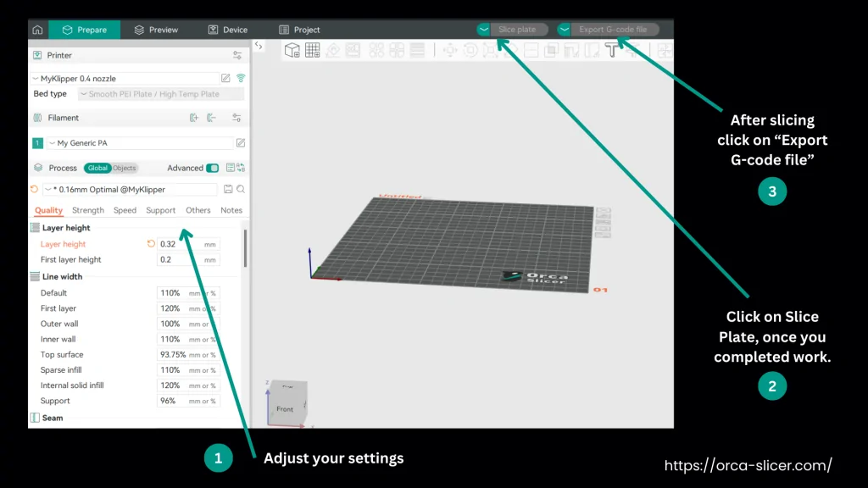Click the Export G-code file button
The width and height of the screenshot is (868, 488).
point(615,30)
